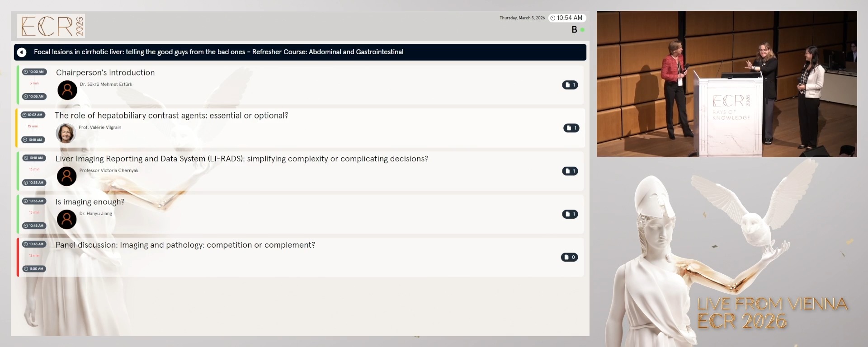This screenshot has height=347, width=868.
Task: Open document badge for Is imaging enough
Action: tap(570, 214)
